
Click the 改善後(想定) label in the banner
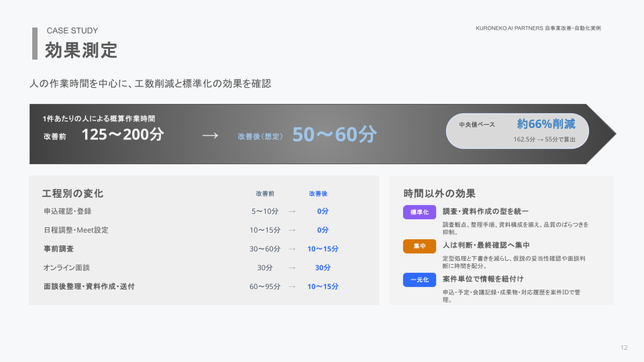click(260, 136)
